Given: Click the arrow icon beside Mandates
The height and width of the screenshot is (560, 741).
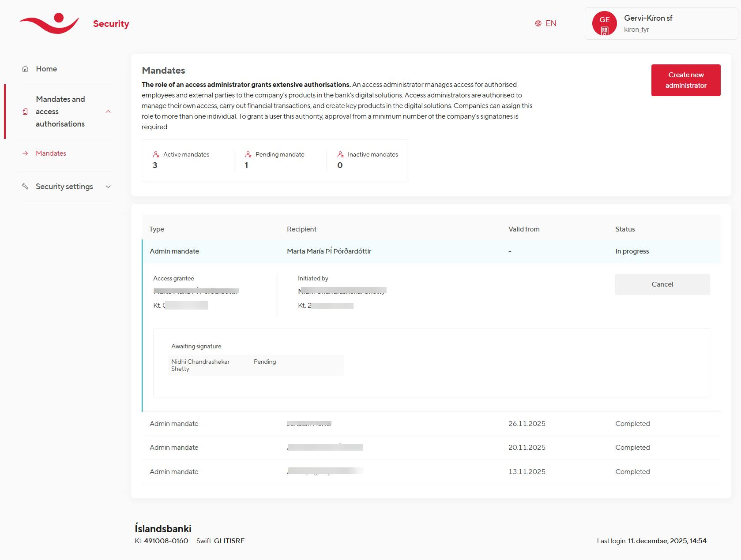Looking at the screenshot, I should tap(25, 153).
